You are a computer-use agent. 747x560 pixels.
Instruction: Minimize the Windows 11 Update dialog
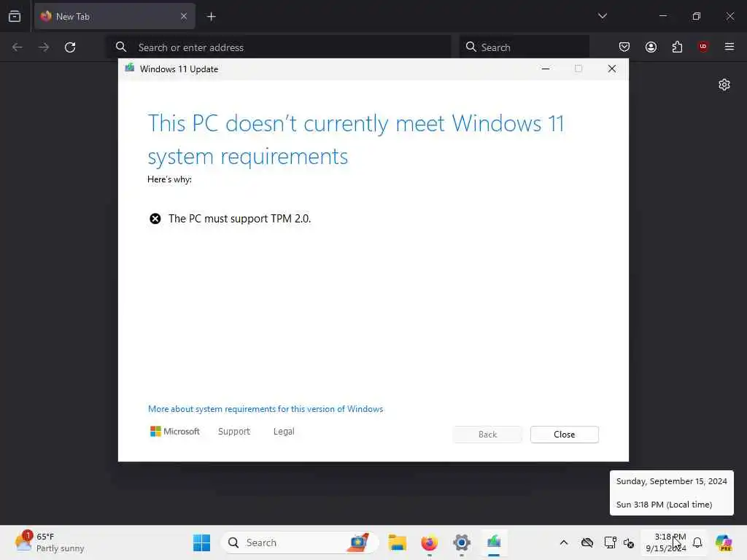(546, 69)
